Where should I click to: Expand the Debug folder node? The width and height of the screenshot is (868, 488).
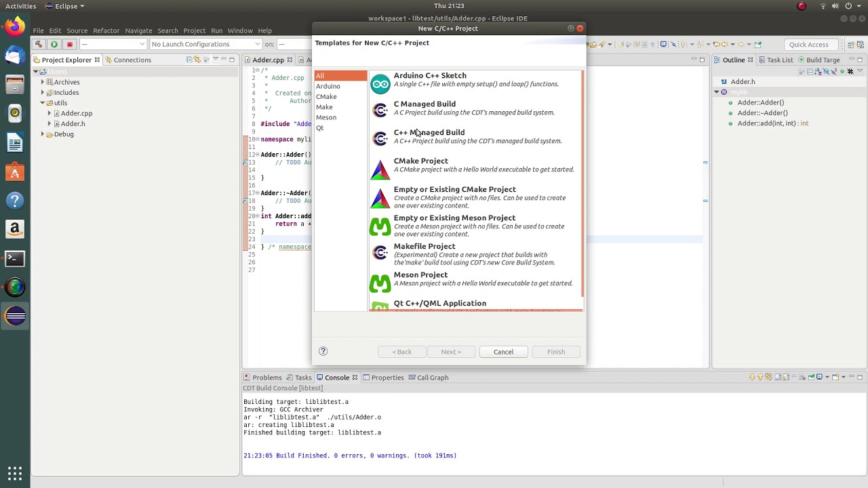click(43, 134)
